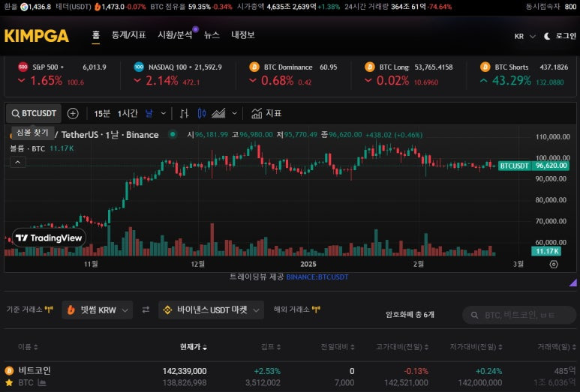
Task: Collapse the chart legend chevron
Action: pyautogui.click(x=18, y=162)
